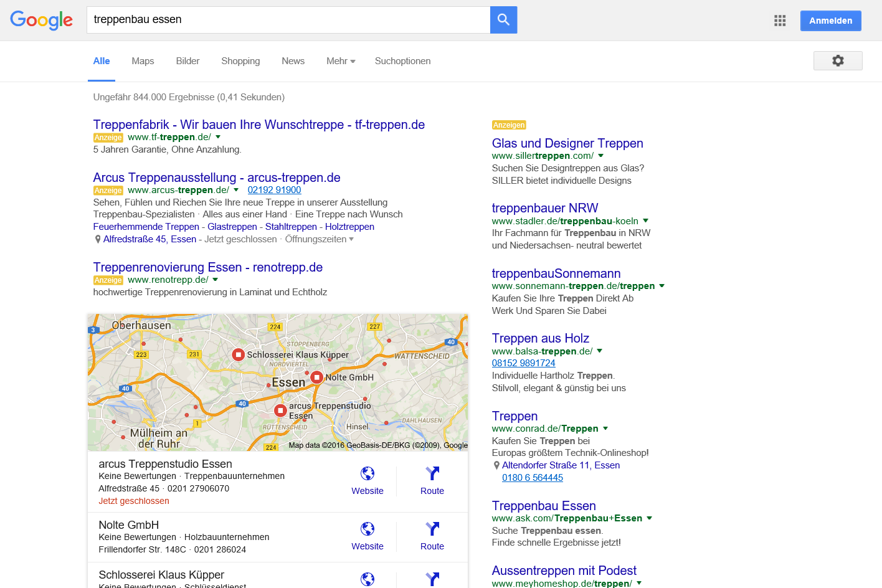The width and height of the screenshot is (882, 588).
Task: Open Glas und Designer Treppen ad
Action: (567, 143)
